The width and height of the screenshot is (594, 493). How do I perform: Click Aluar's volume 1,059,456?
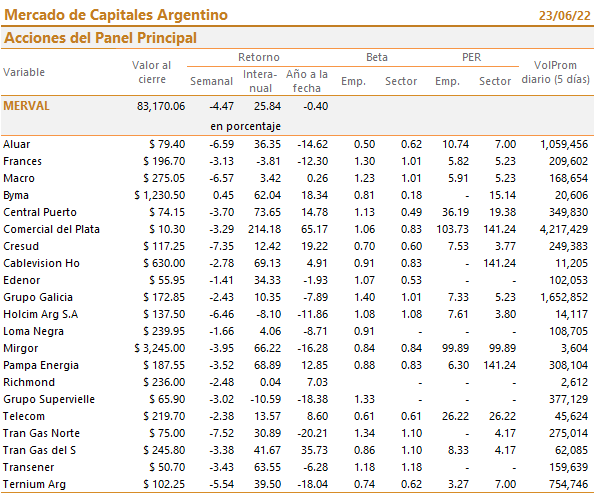coord(564,144)
